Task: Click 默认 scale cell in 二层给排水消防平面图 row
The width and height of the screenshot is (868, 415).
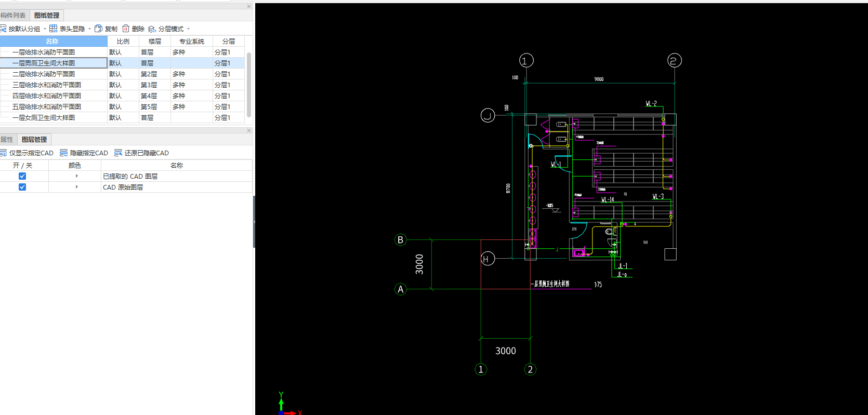Action: pos(123,74)
